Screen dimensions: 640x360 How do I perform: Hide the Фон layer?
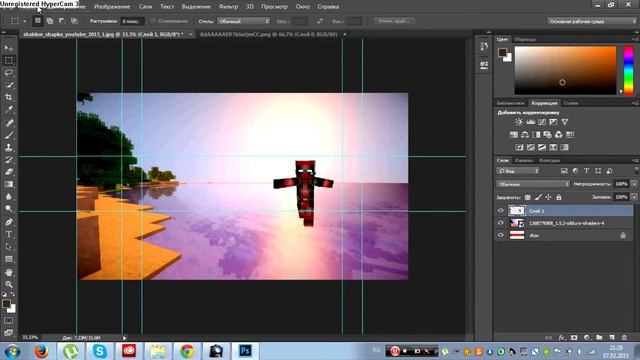[501, 235]
